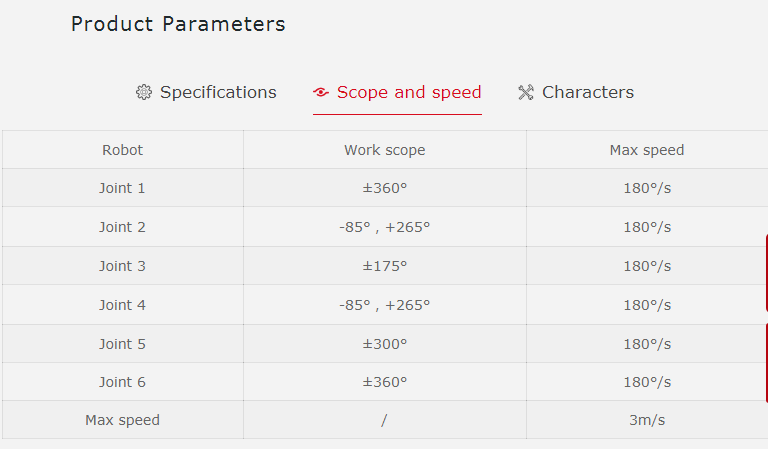Switch to the Characters tab
The width and height of the screenshot is (768, 449).
587,93
